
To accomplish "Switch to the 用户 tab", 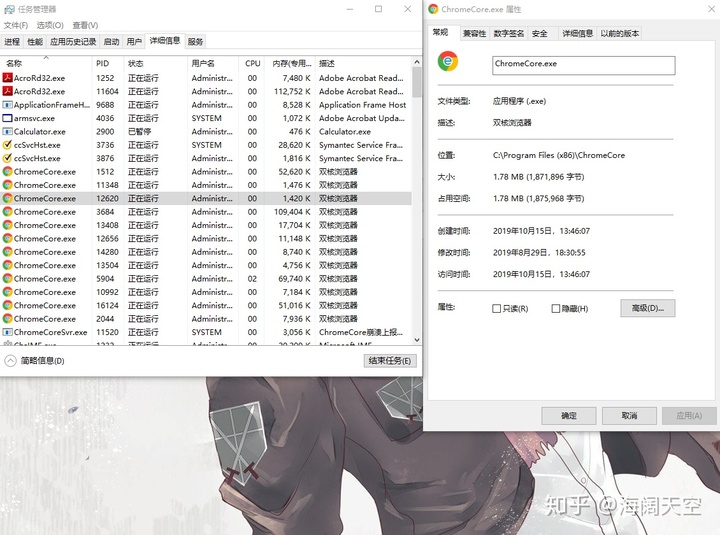I will [x=134, y=42].
